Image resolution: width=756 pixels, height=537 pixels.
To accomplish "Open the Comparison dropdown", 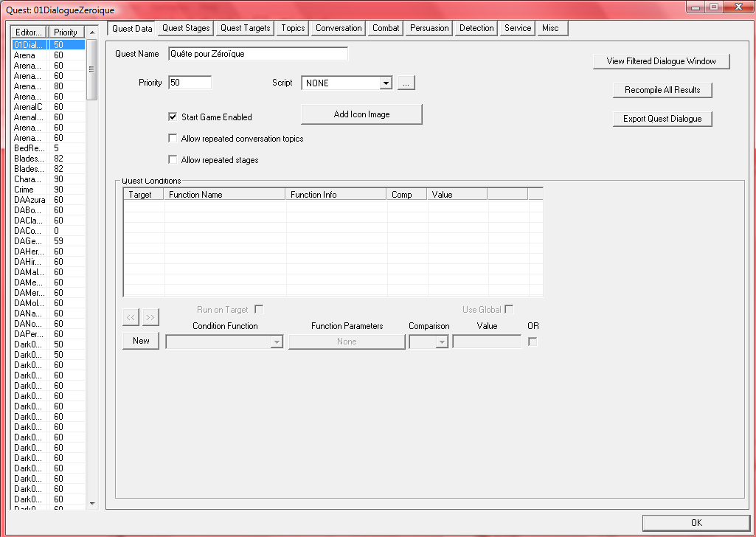I will 441,342.
